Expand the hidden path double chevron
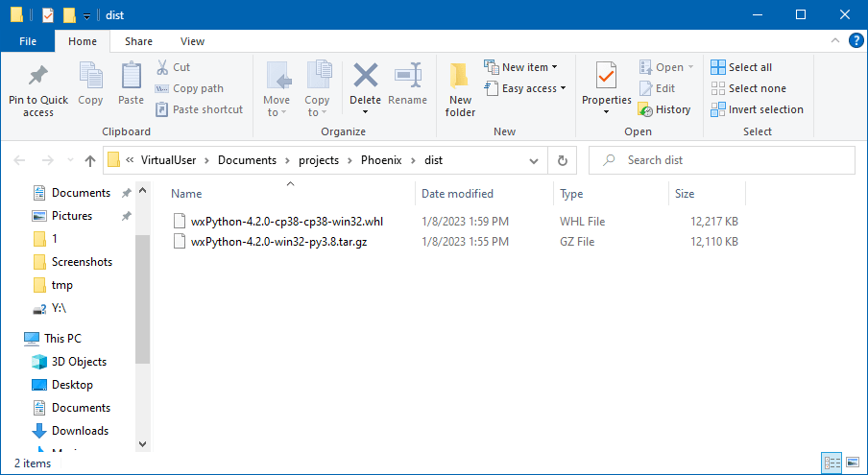This screenshot has height=475, width=868. pos(130,160)
